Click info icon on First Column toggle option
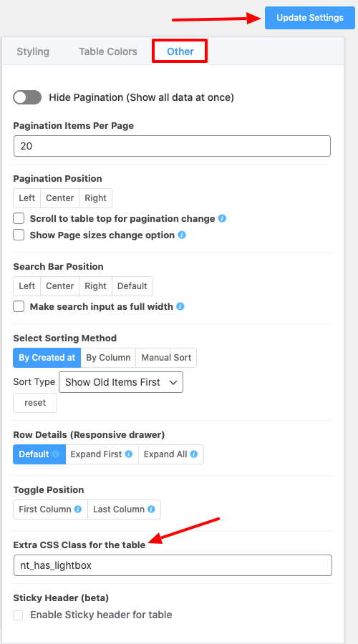 pyautogui.click(x=78, y=509)
